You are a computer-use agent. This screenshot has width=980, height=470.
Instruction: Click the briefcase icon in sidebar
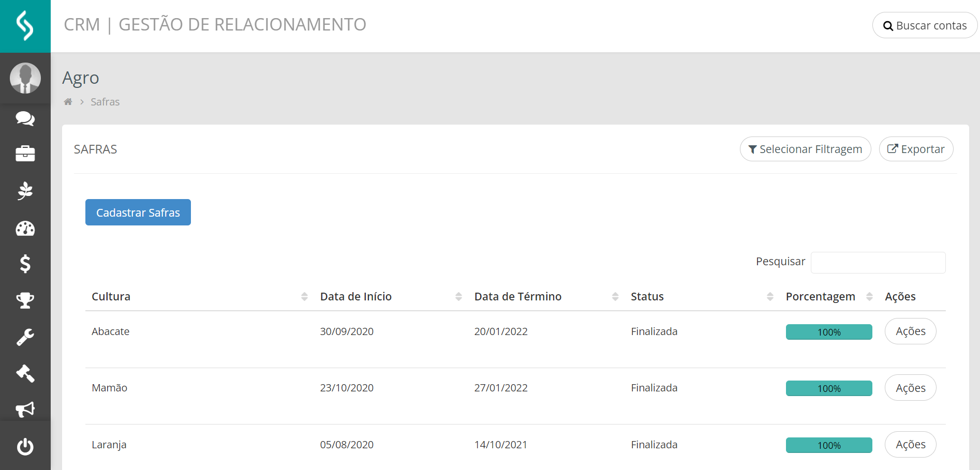pos(25,154)
